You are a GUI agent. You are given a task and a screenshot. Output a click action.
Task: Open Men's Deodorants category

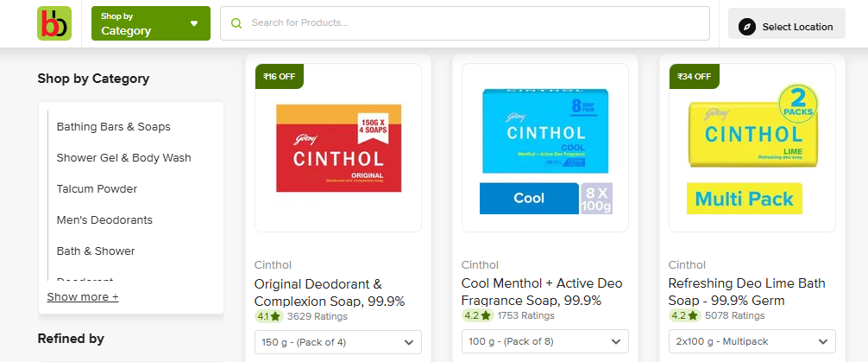(x=104, y=219)
